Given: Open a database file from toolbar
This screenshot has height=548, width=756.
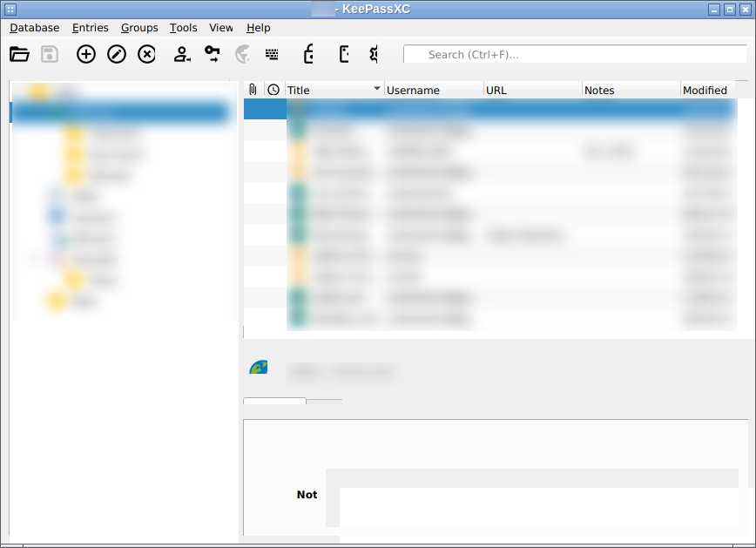Looking at the screenshot, I should click(19, 54).
